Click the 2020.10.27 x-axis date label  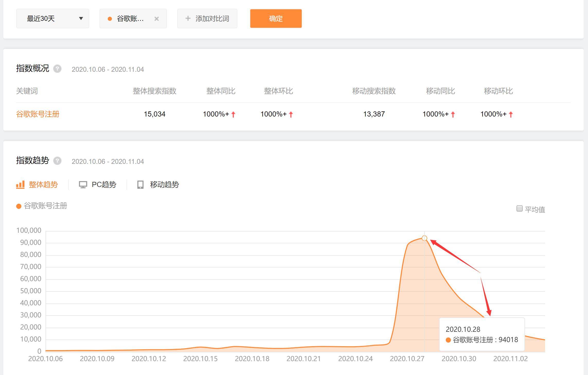click(x=407, y=359)
